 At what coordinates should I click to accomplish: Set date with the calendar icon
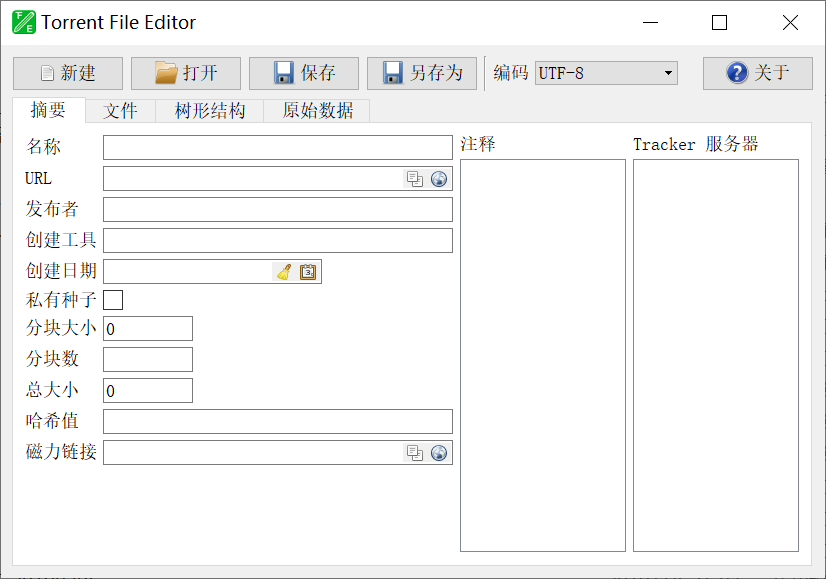pyautogui.click(x=308, y=272)
